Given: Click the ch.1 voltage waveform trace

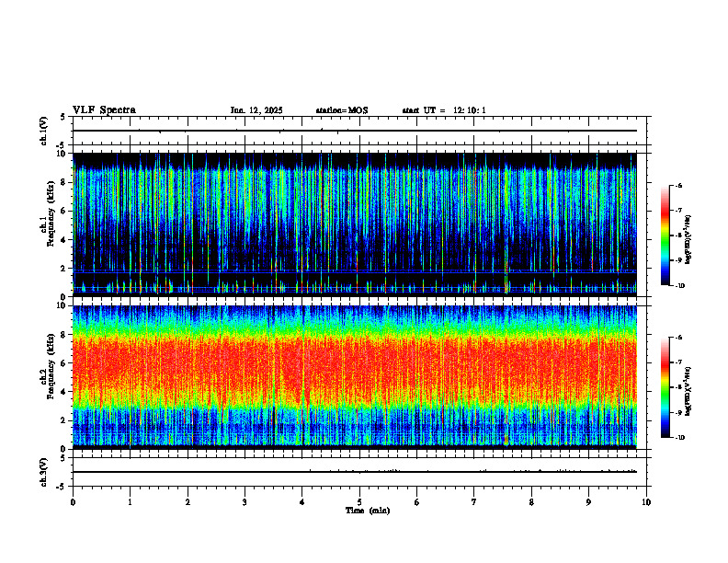Looking at the screenshot, I should click(x=355, y=131).
